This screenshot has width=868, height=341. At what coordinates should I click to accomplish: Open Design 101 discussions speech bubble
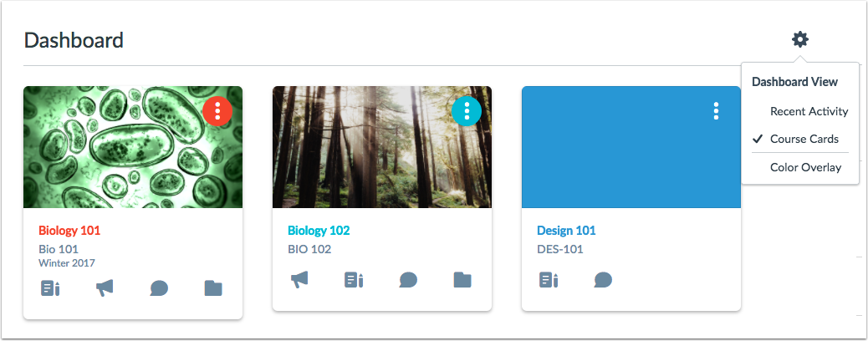point(603,280)
